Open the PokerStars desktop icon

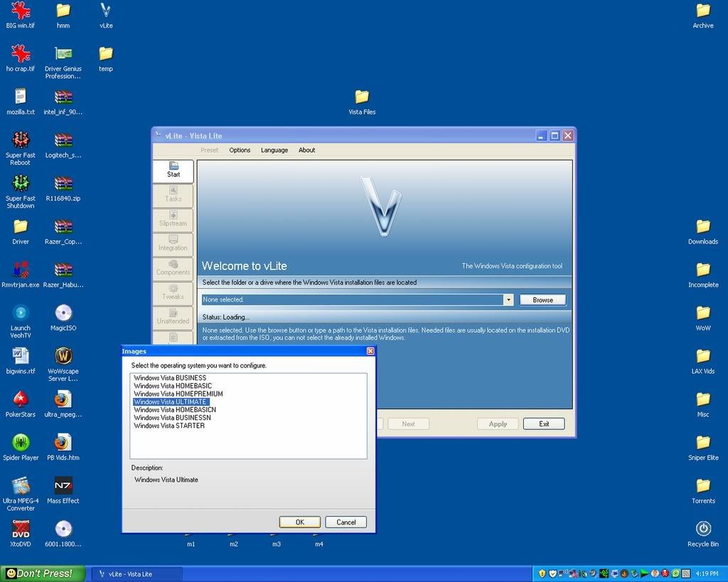(x=21, y=399)
